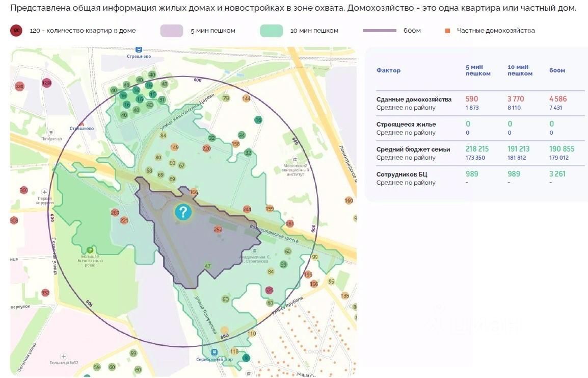Click the 144 apartment marker
Viewport: 588px width, 378px height.
(x=246, y=99)
